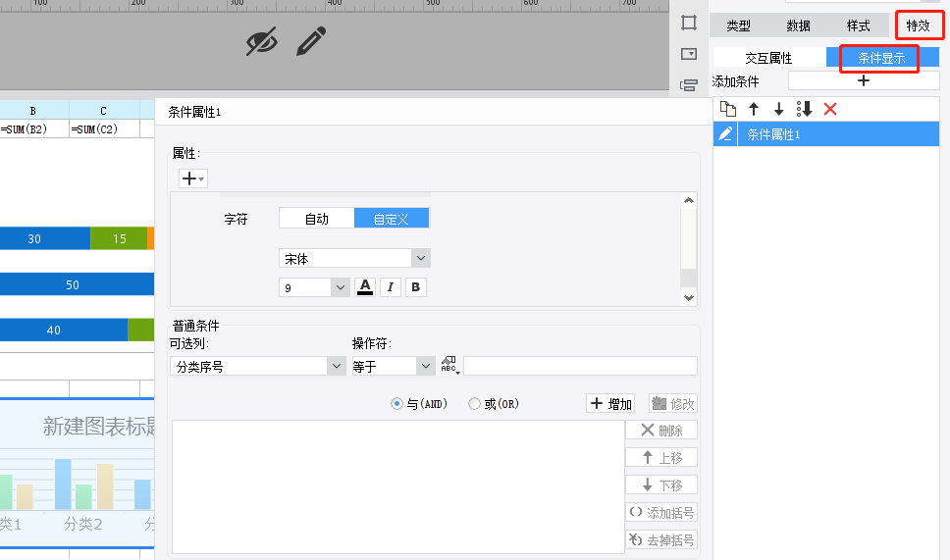950x560 pixels.
Task: Click the ABC value-type icon
Action: coord(449,365)
